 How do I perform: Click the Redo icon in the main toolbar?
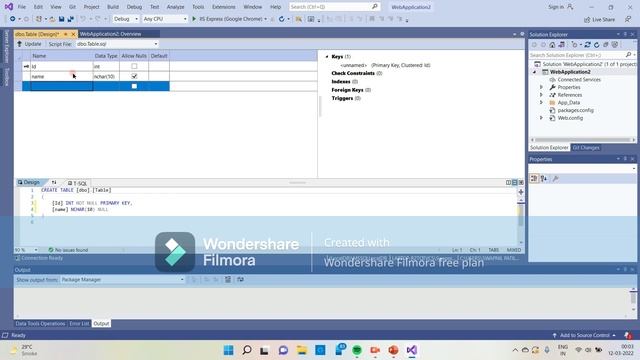pos(98,19)
